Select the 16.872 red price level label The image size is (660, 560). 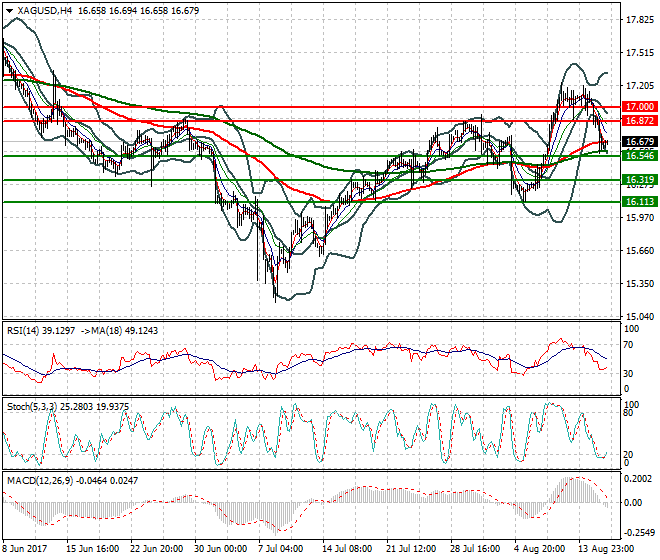(x=639, y=121)
